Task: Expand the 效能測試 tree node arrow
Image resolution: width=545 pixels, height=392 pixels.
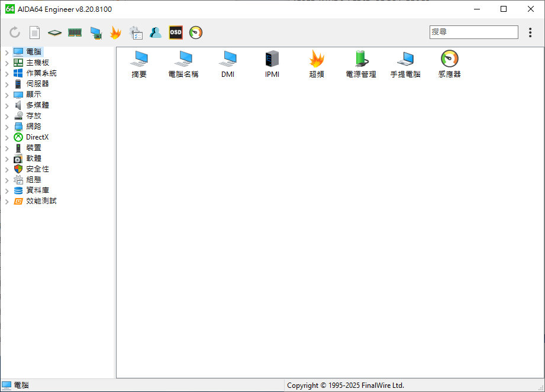Action: 7,201
